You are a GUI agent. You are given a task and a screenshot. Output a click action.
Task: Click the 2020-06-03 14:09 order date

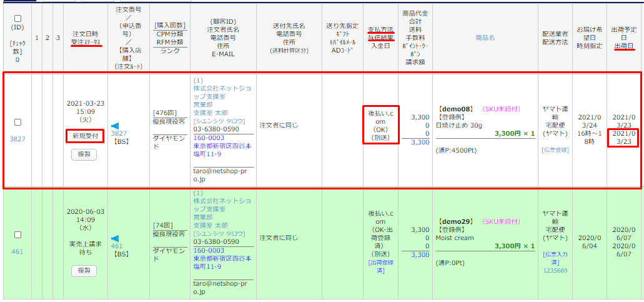(86, 216)
